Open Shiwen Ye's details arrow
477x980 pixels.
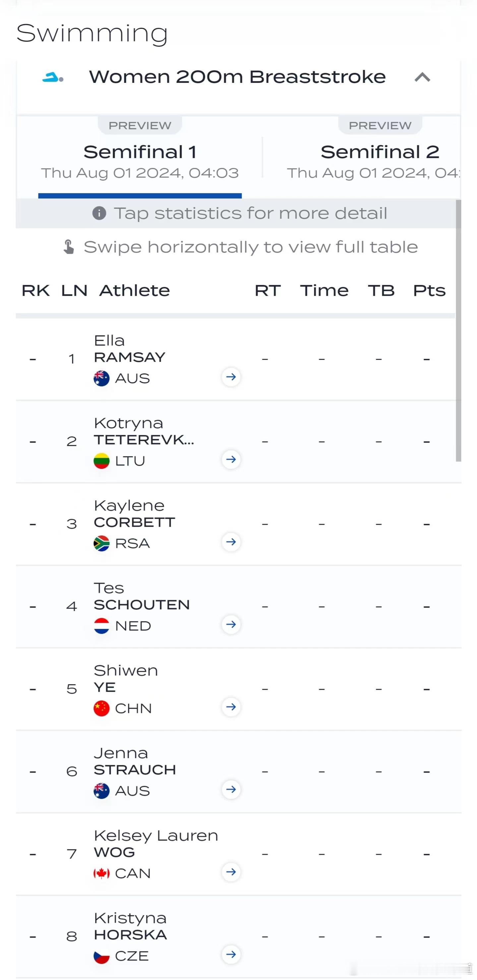click(x=231, y=707)
